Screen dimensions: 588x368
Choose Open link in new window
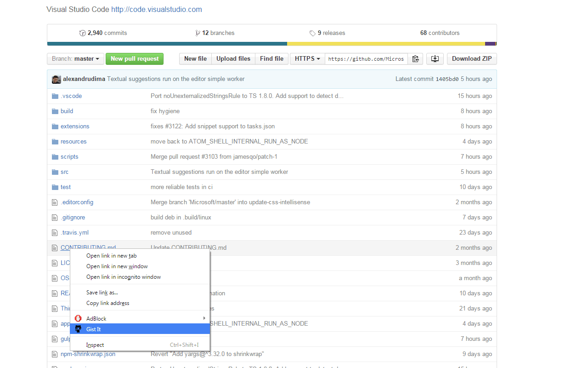(140, 266)
